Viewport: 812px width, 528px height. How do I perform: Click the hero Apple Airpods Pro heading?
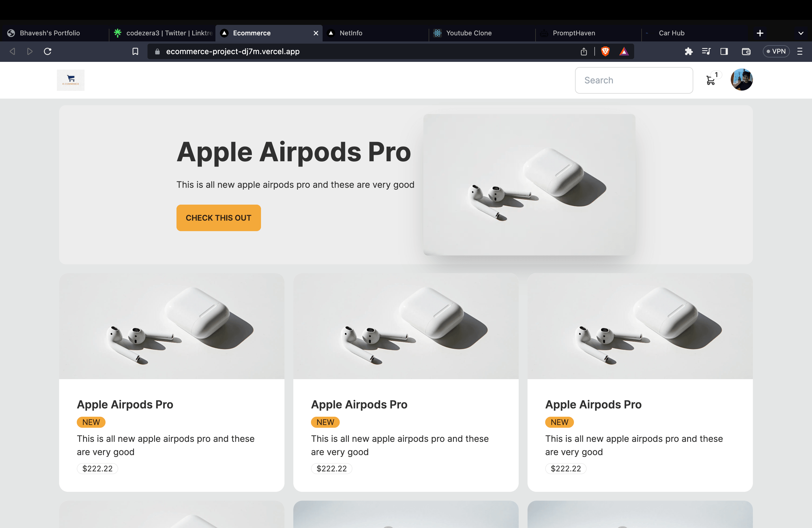(x=294, y=152)
